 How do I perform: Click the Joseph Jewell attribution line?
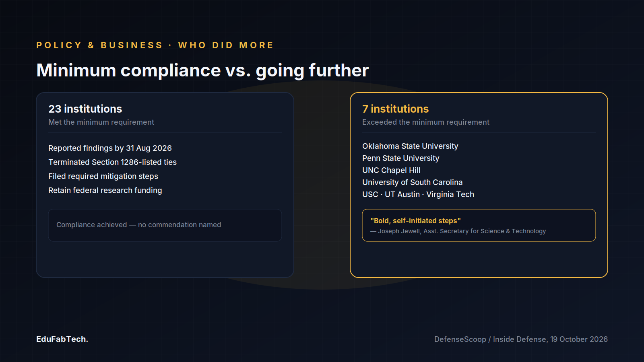(x=458, y=231)
